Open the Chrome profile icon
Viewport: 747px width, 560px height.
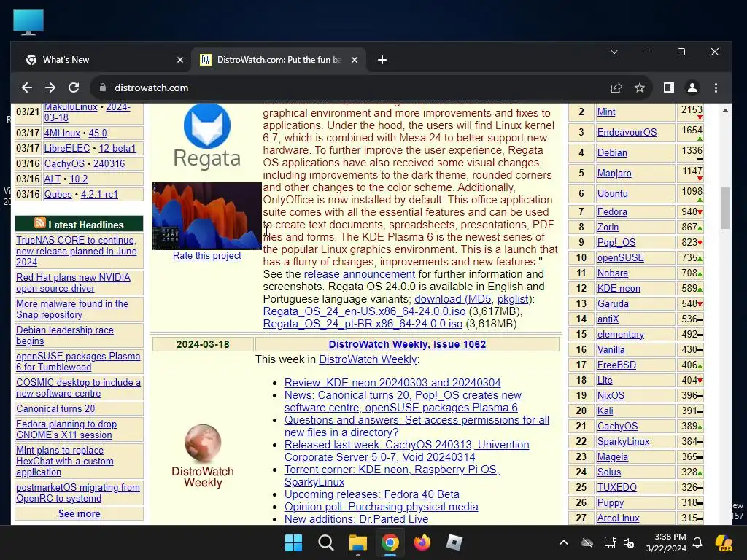(x=692, y=87)
